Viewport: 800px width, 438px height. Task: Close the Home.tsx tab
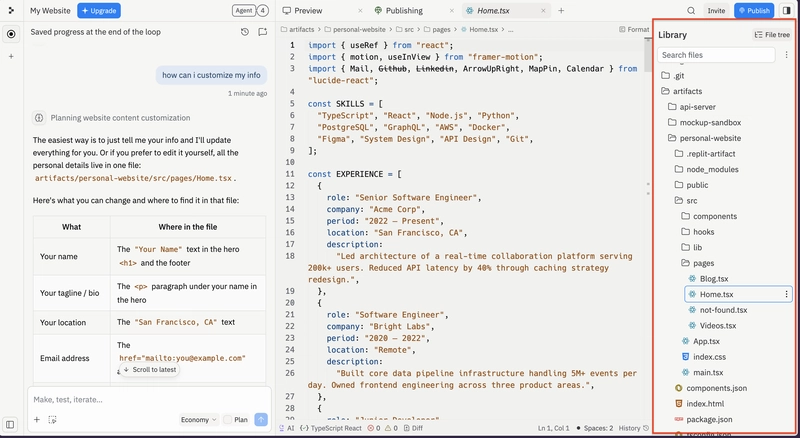(543, 11)
